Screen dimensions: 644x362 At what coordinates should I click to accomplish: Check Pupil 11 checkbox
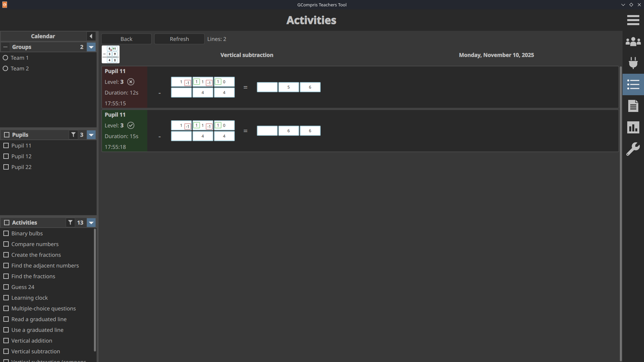pyautogui.click(x=6, y=145)
